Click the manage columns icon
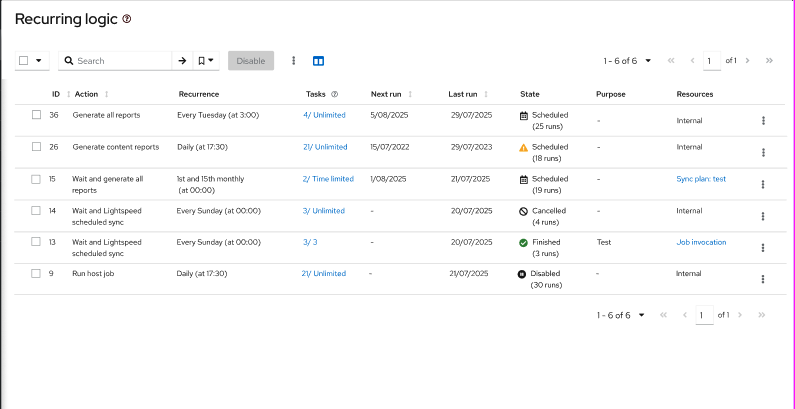Viewport: 795px width, 409px height. tap(319, 61)
